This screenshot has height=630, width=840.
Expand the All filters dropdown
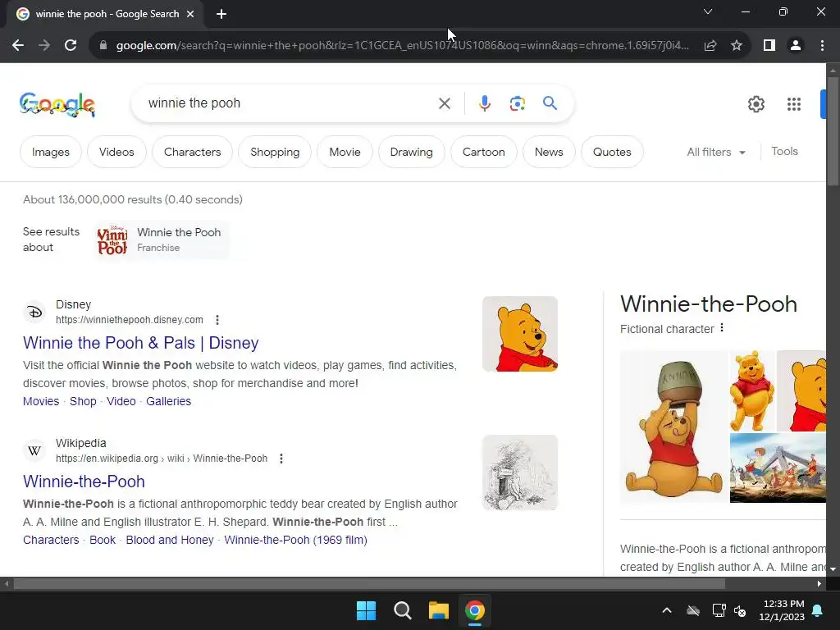tap(716, 152)
